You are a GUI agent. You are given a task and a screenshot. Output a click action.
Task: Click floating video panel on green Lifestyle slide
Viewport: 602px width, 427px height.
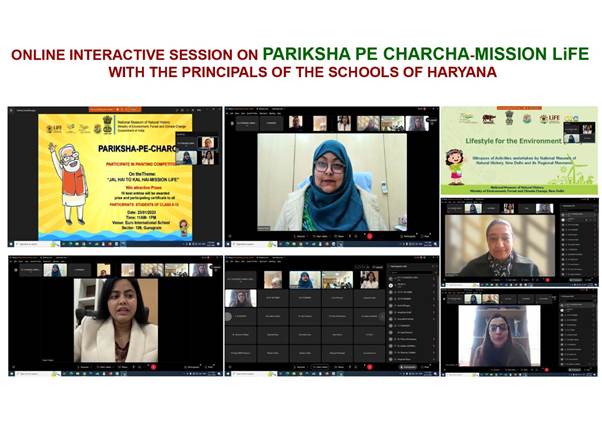(x=579, y=132)
